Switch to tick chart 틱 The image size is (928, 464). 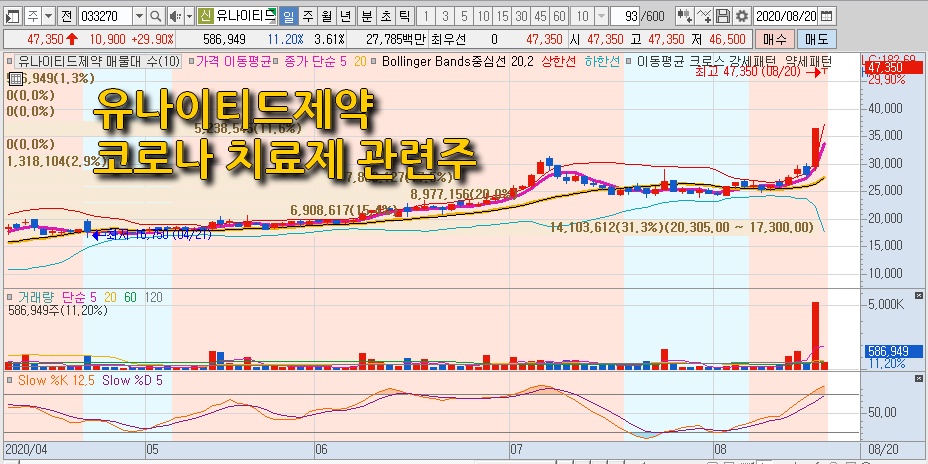point(405,16)
